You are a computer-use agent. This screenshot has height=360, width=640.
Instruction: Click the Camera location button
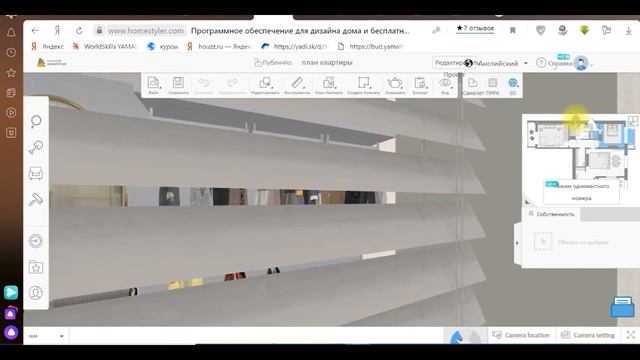(521, 335)
